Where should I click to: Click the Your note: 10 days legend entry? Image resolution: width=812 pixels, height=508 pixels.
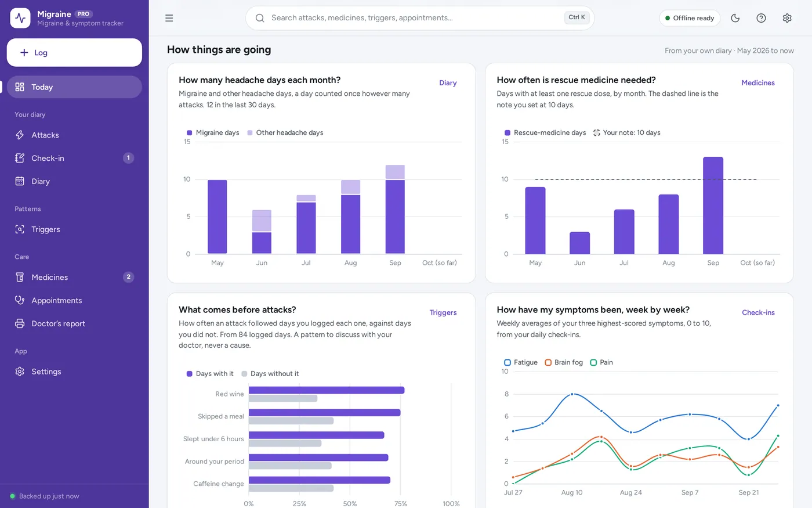627,133
